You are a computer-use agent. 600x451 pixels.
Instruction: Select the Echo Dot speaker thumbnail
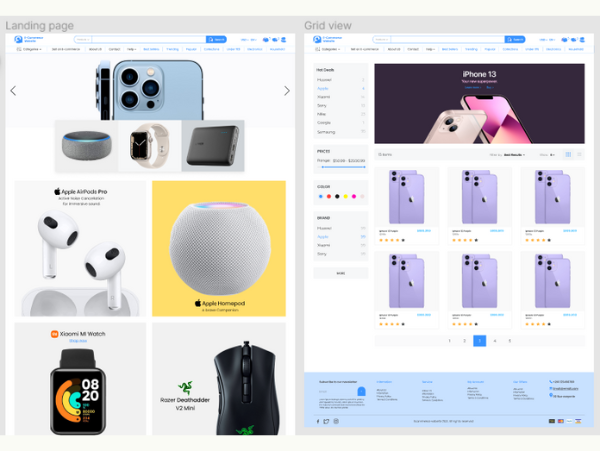pyautogui.click(x=86, y=146)
